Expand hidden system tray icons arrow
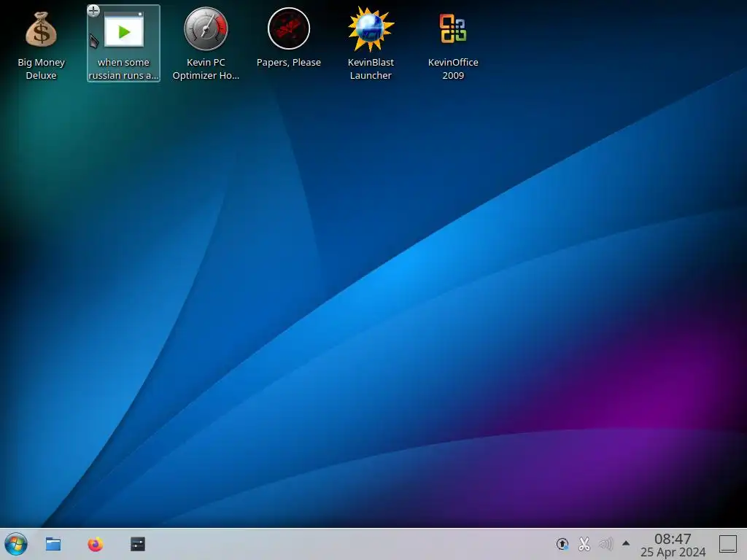 (626, 543)
